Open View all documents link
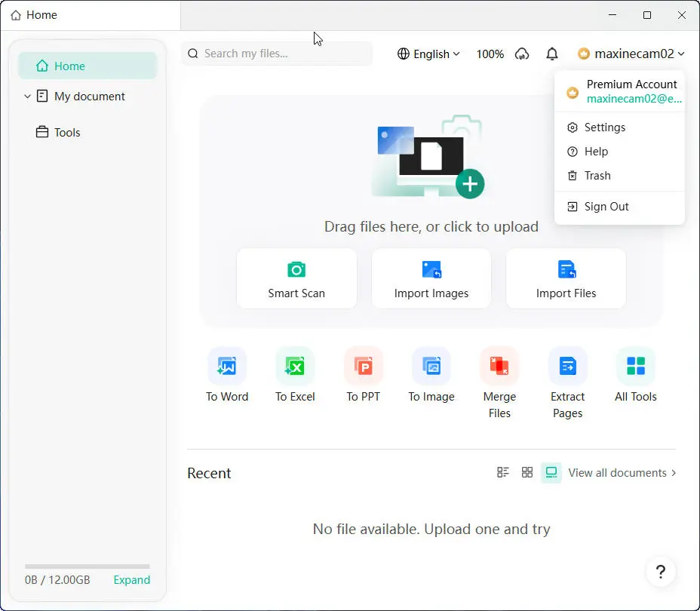The width and height of the screenshot is (700, 611). tap(622, 473)
